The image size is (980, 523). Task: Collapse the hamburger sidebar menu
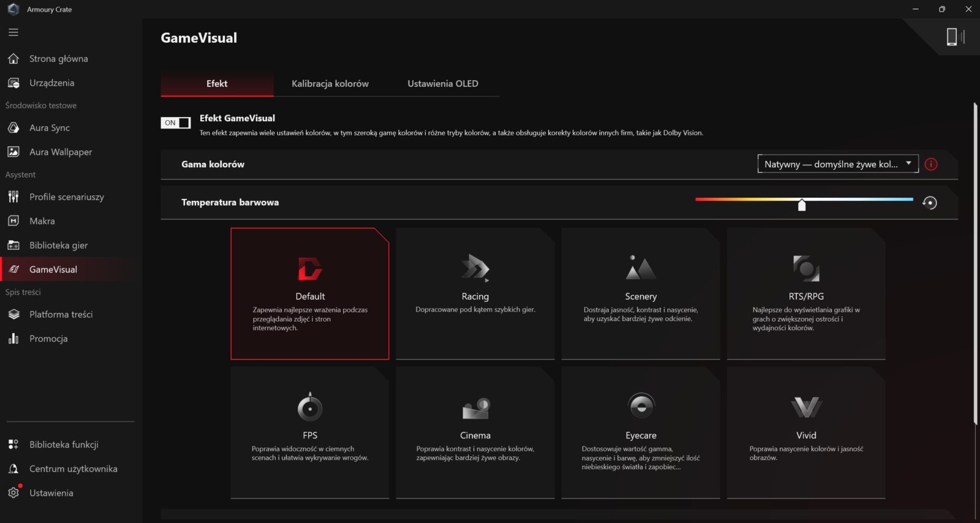click(13, 32)
